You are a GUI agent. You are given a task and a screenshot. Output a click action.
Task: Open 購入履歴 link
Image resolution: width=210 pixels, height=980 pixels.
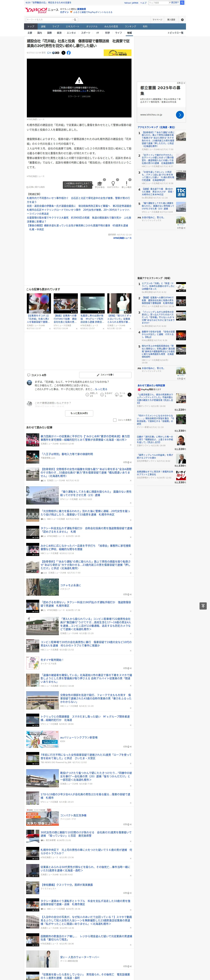(171, 20)
